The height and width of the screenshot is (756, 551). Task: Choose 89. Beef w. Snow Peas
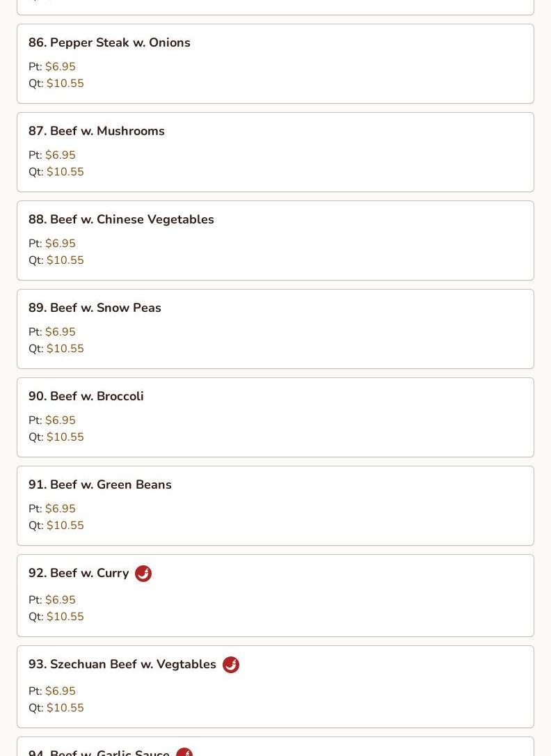click(x=95, y=308)
